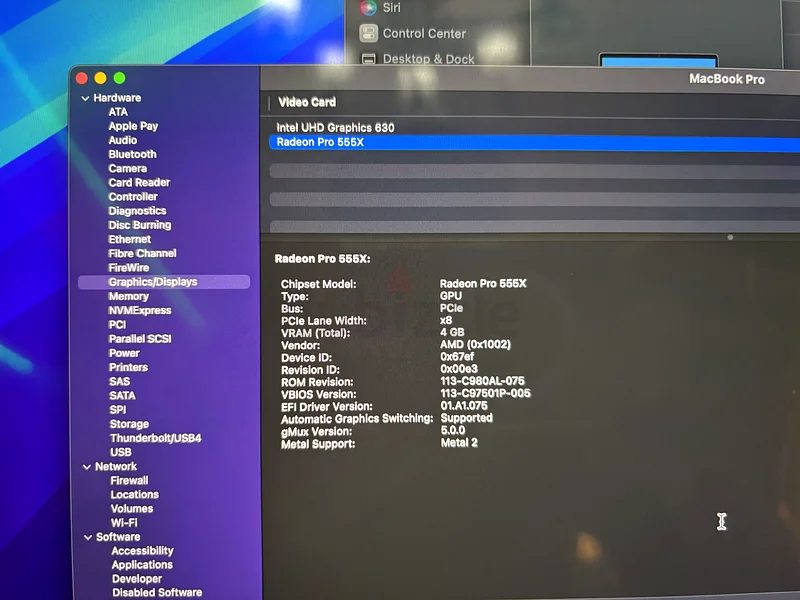Click the PCIe Lane Width x8 value
The width and height of the screenshot is (800, 600).
pos(446,320)
